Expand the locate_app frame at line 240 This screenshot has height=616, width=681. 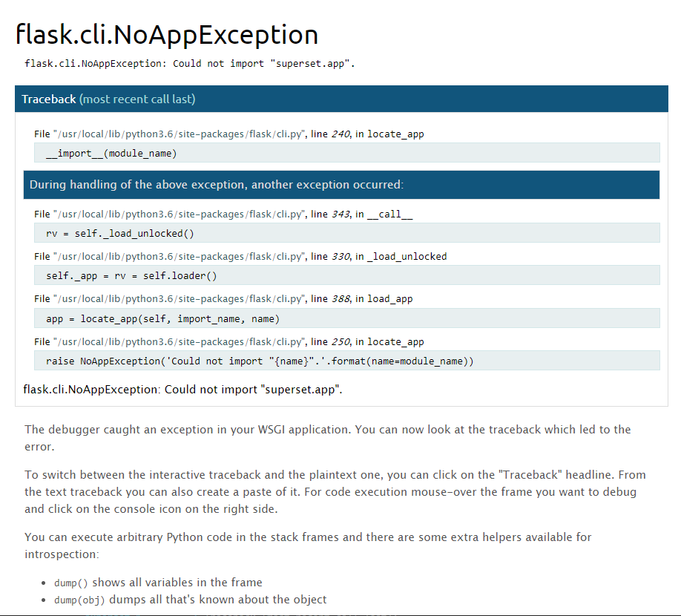click(x=223, y=134)
